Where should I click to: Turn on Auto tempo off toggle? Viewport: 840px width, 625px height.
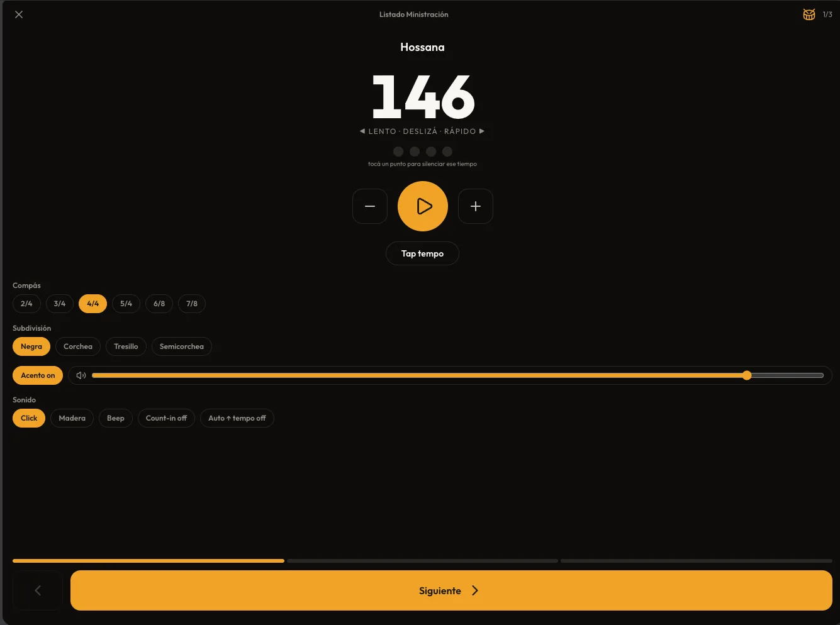[237, 418]
